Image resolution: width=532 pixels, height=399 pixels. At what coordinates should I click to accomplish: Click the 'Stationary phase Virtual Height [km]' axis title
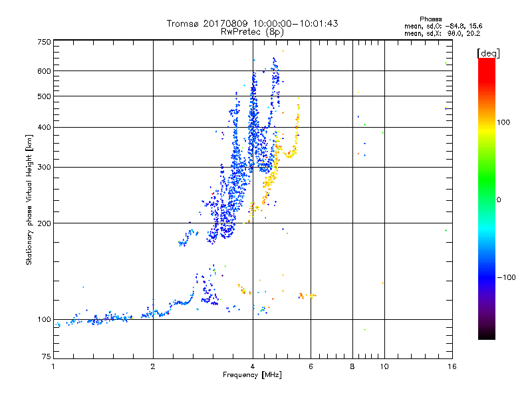29,199
